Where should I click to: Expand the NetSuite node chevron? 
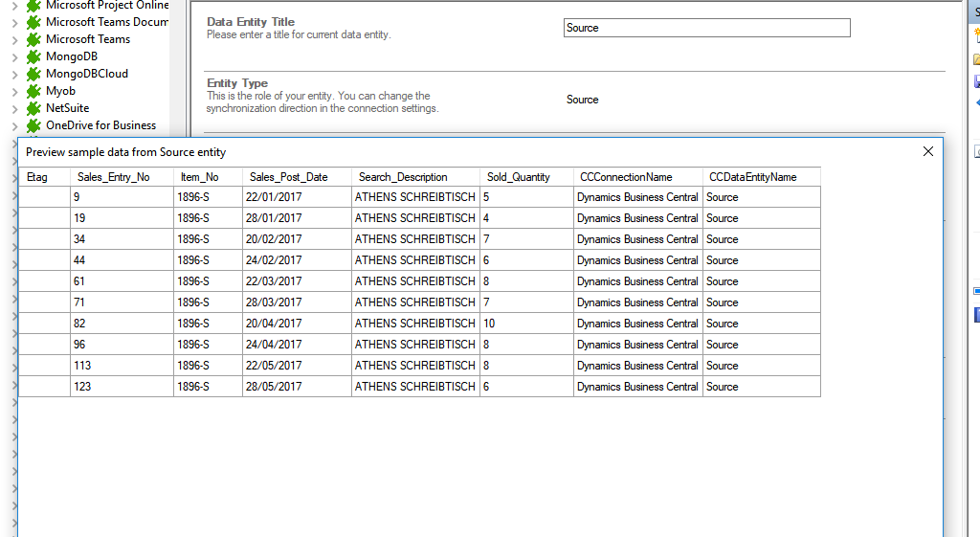[14, 109]
